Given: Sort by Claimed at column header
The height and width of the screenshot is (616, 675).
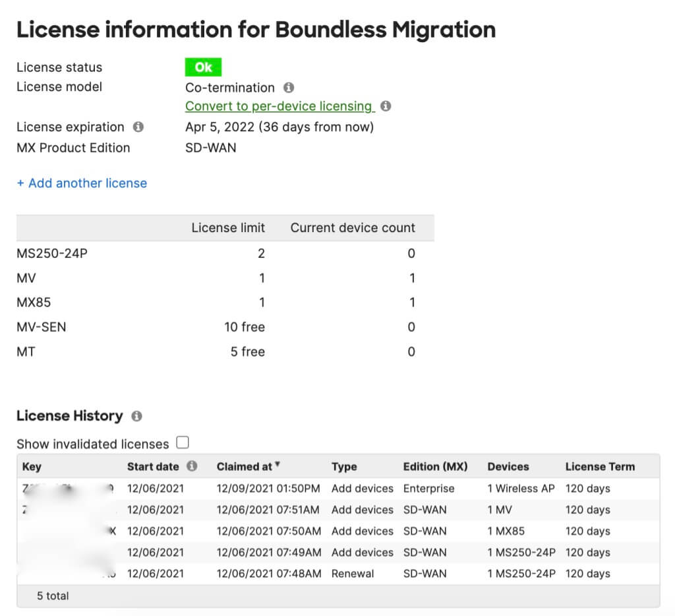Looking at the screenshot, I should (248, 466).
